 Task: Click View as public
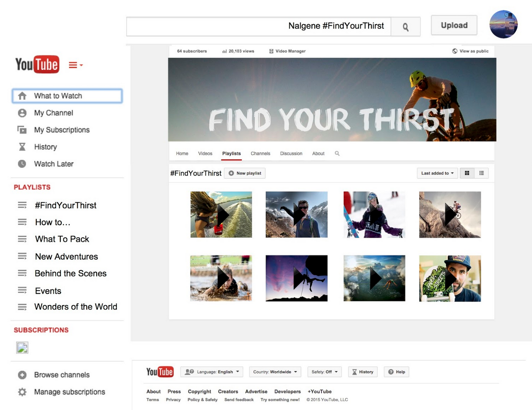[470, 51]
